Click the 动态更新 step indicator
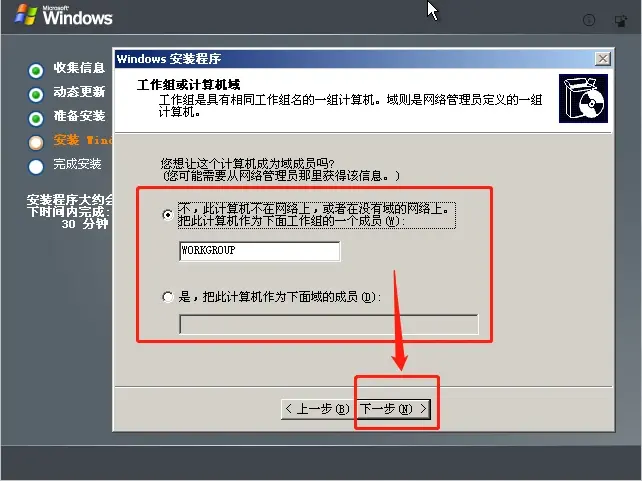The width and height of the screenshot is (642, 481). coord(36,95)
